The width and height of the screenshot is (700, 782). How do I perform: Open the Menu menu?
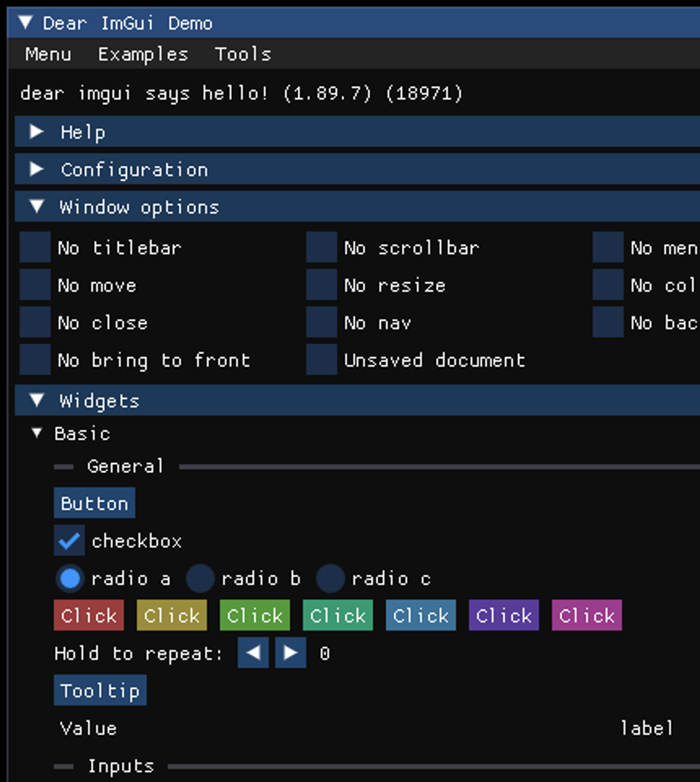[48, 54]
